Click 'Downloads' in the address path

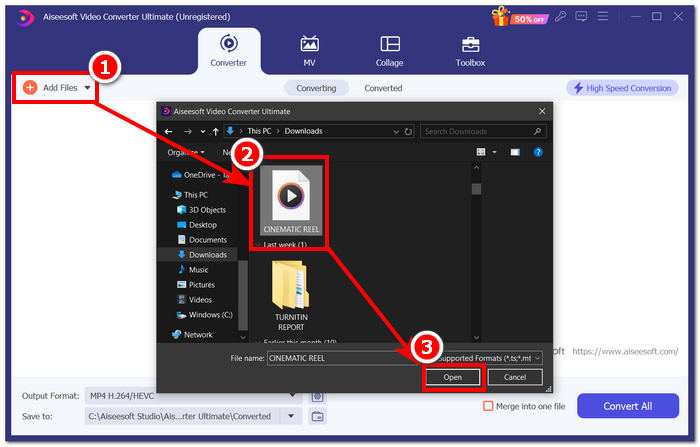(x=303, y=131)
